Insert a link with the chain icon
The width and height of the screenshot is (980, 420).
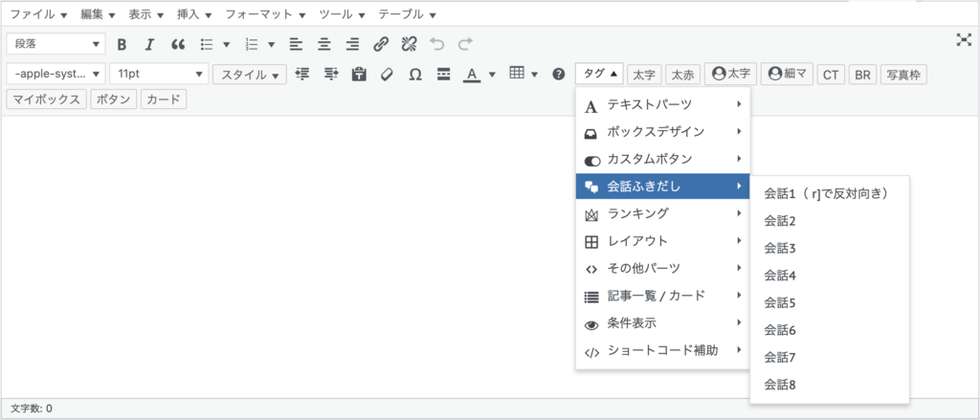tap(381, 44)
